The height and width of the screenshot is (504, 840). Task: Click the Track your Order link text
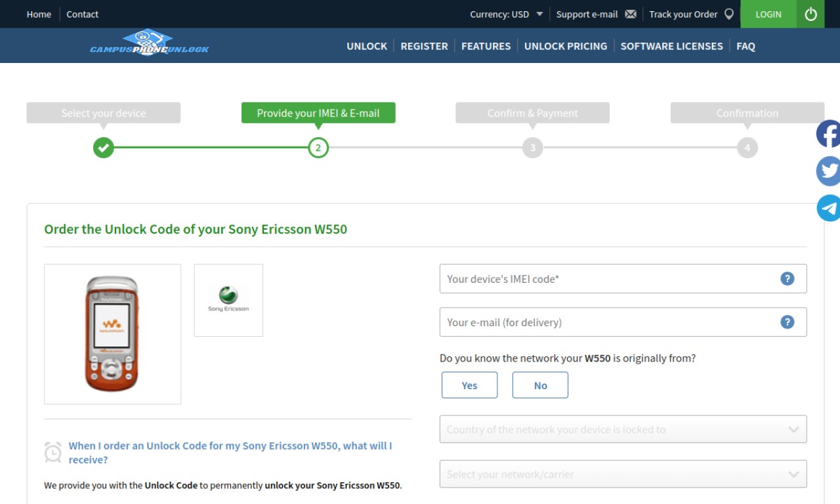tap(683, 14)
